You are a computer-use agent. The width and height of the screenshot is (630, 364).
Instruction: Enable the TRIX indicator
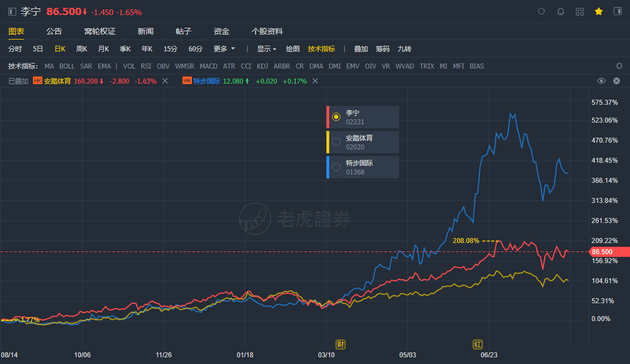(x=427, y=66)
